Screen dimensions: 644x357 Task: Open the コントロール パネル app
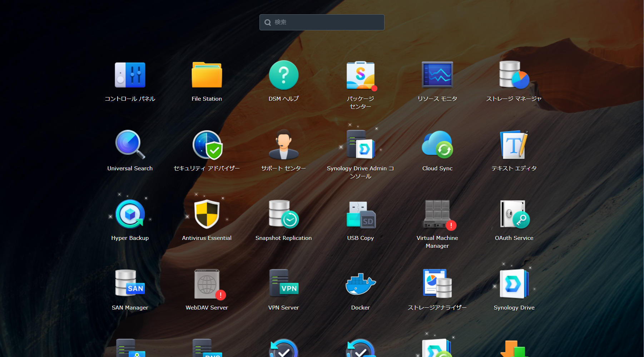[130, 75]
